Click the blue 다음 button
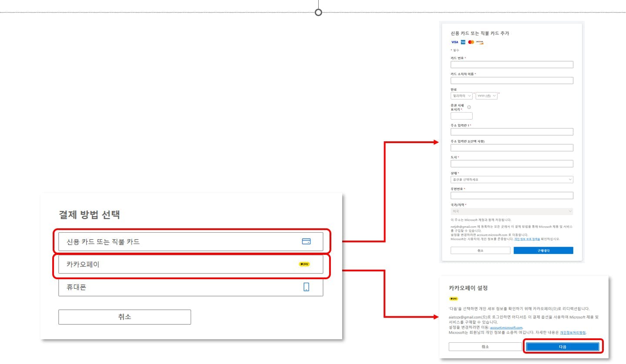 [x=562, y=347]
